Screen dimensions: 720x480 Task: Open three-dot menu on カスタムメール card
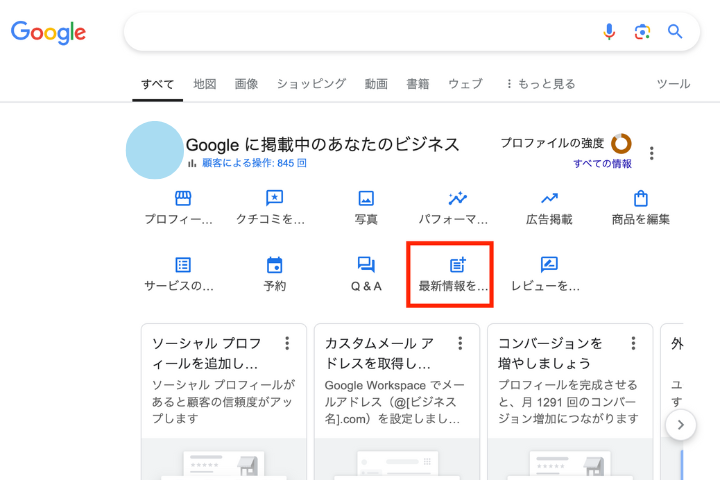[x=460, y=343]
